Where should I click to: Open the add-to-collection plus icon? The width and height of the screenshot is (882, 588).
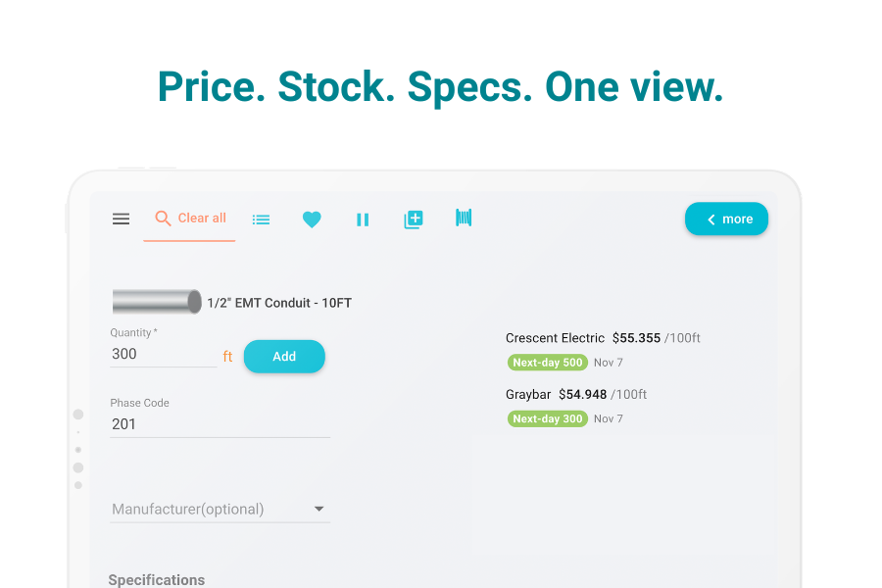point(414,220)
